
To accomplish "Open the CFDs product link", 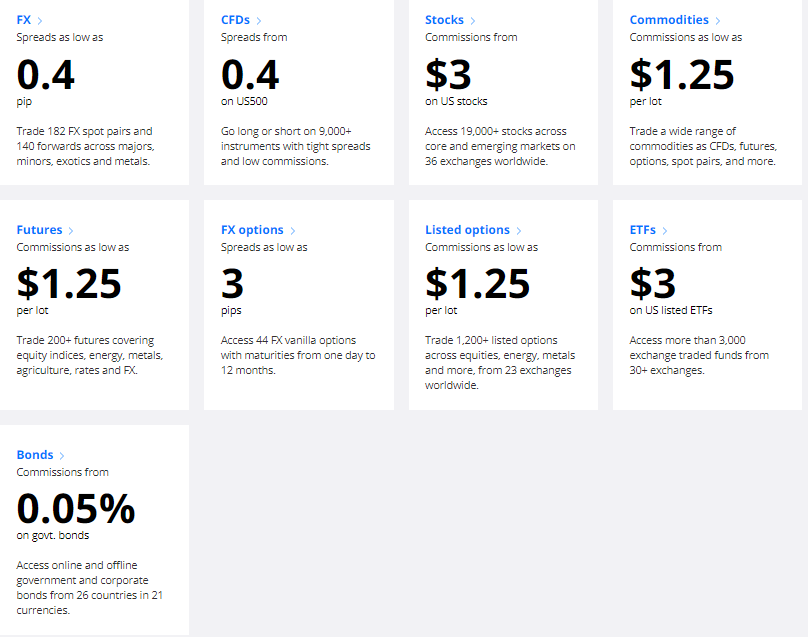I will [235, 20].
